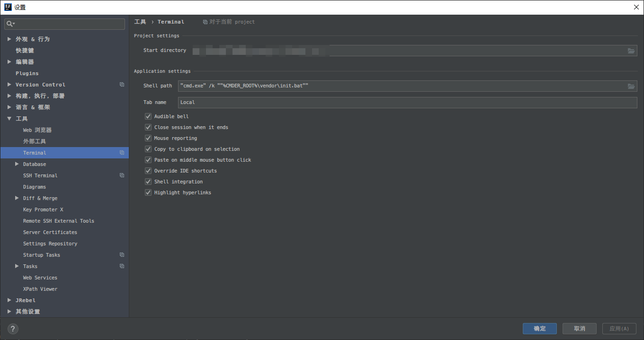Click the Start directory browse folder icon
Screen dimensions: 644x340
(x=631, y=51)
